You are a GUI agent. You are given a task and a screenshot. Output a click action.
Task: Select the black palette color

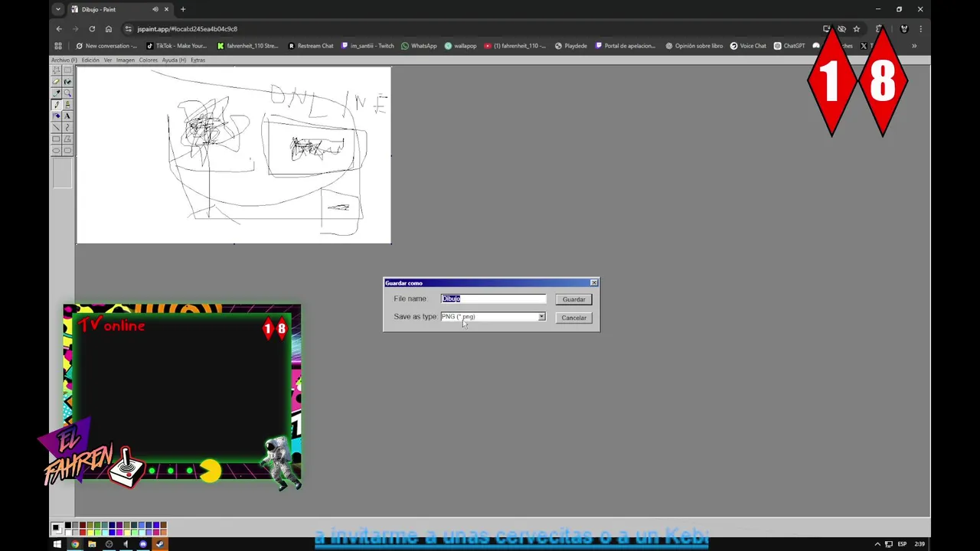point(68,525)
